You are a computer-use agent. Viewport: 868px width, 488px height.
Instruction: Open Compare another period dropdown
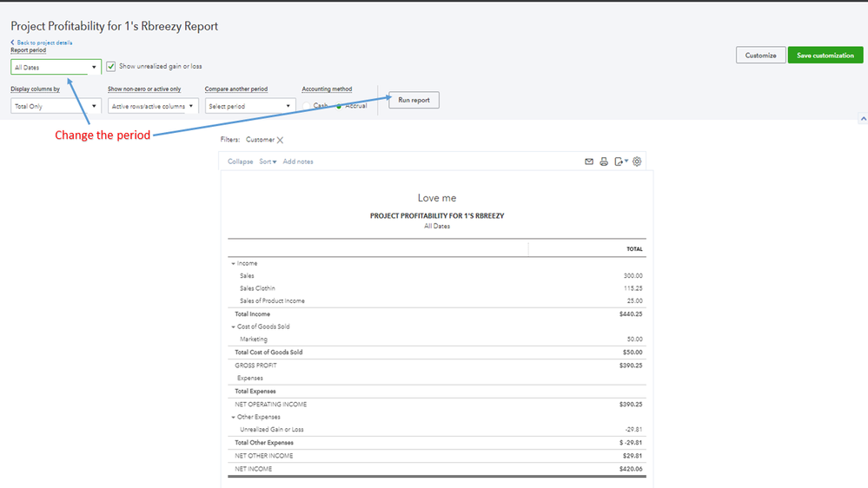coord(250,106)
